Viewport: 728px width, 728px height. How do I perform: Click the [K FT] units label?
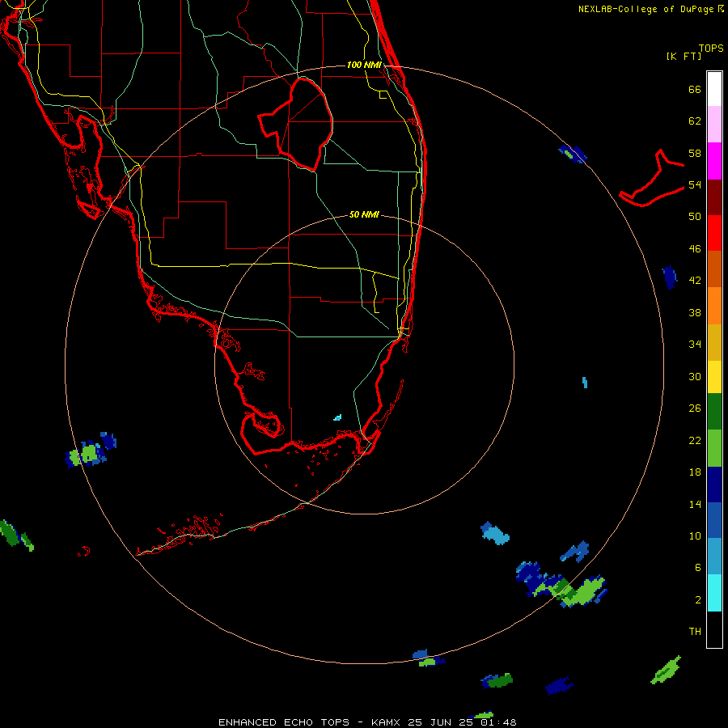coord(684,56)
